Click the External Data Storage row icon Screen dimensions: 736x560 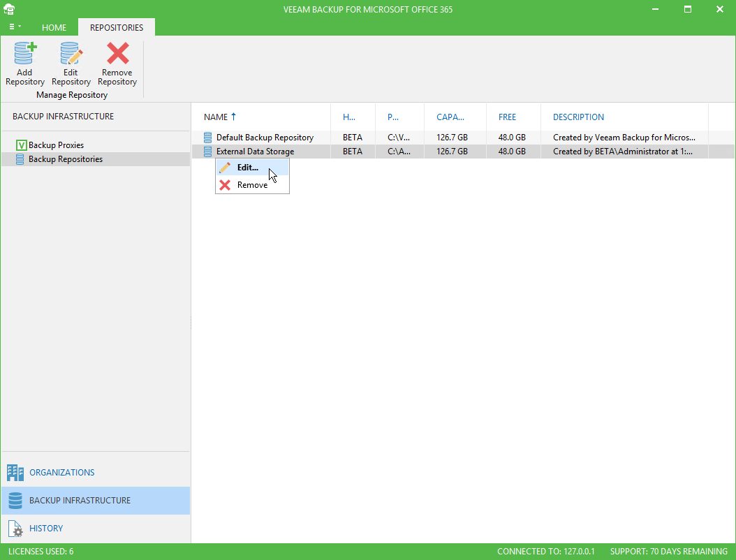point(207,152)
